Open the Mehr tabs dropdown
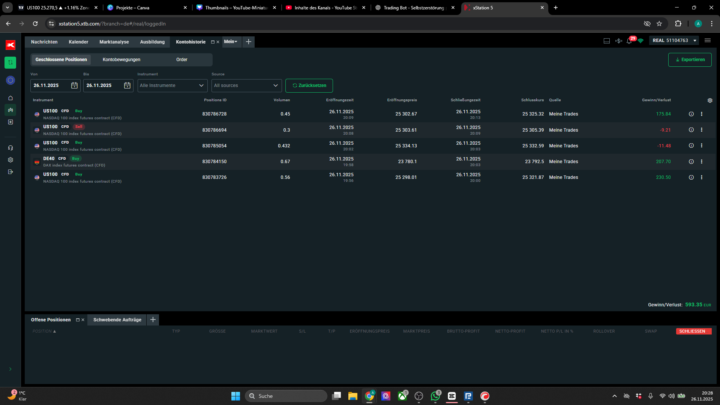 click(x=231, y=41)
